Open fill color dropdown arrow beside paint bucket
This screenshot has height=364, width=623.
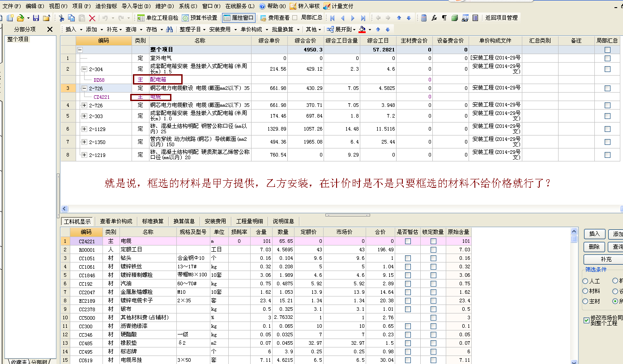(x=370, y=30)
